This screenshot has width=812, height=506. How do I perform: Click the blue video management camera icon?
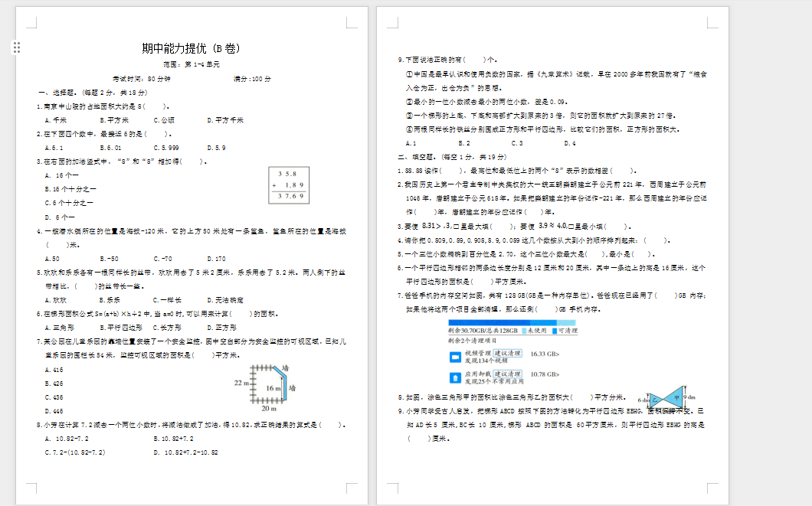coord(454,357)
